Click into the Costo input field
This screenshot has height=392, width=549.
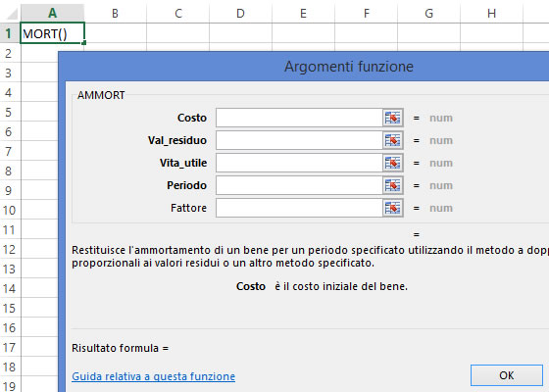coord(299,118)
